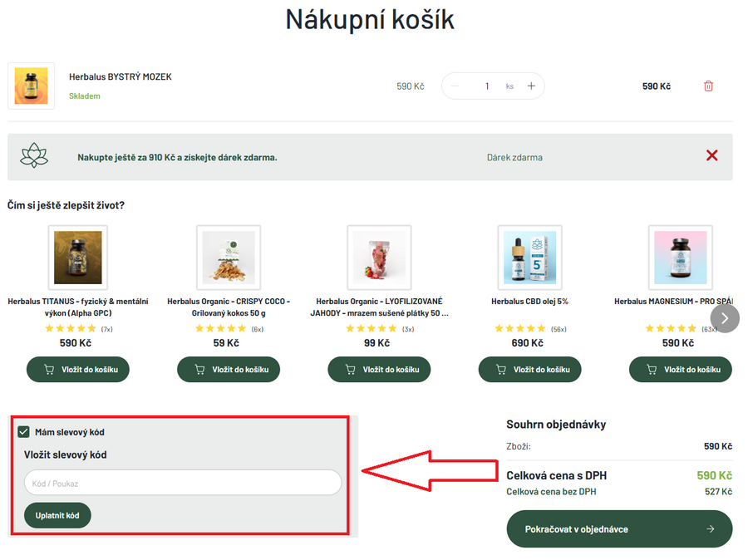Decrease quantity with the minus button
Viewport: 748px width, 560px height.
pyautogui.click(x=455, y=86)
